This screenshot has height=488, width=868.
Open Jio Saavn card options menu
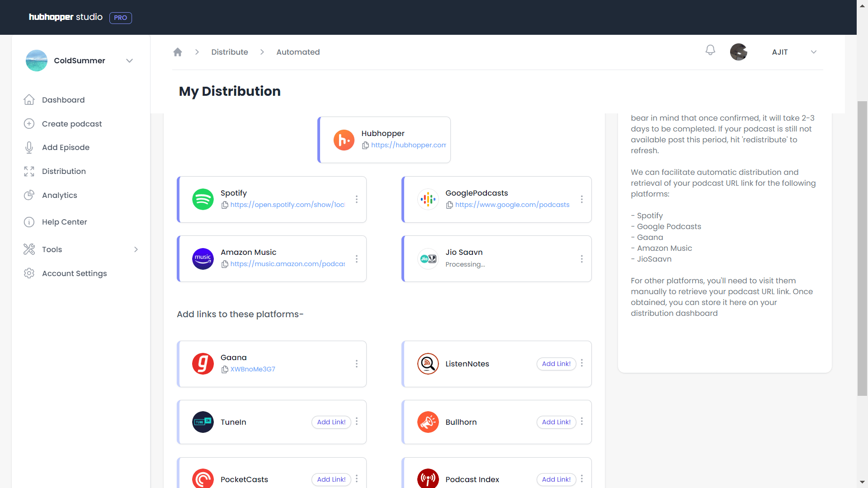coord(581,259)
